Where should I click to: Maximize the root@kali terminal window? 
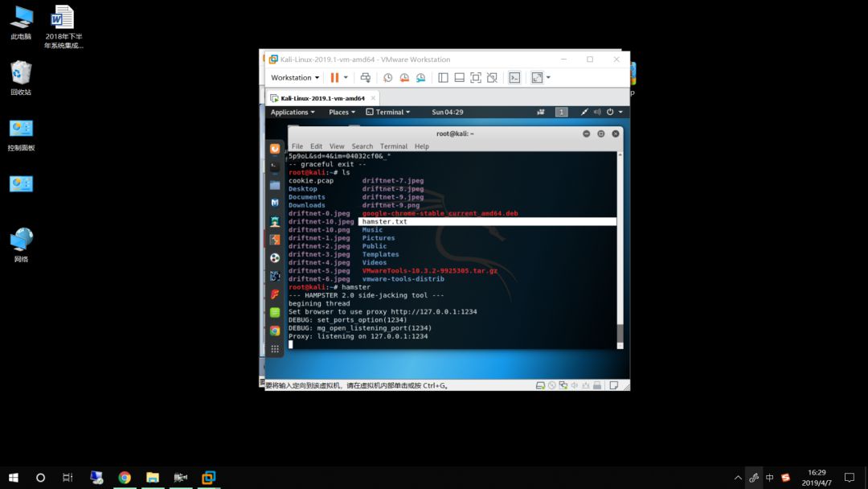[600, 134]
